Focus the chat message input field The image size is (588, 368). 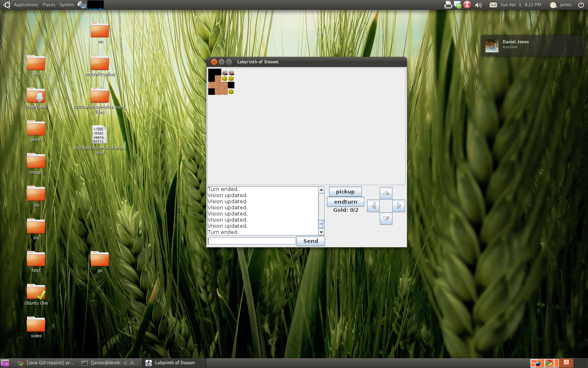coord(252,241)
